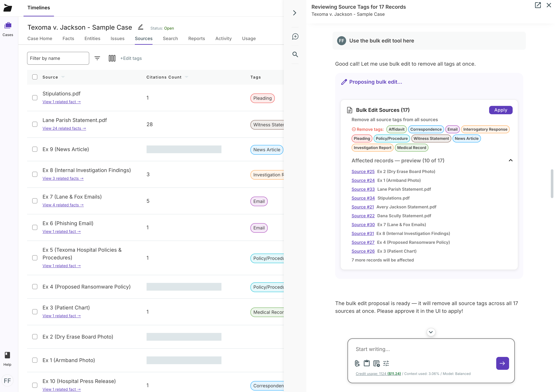
Task: Select the Stipulations.pdf checkbox
Action: coord(35,98)
